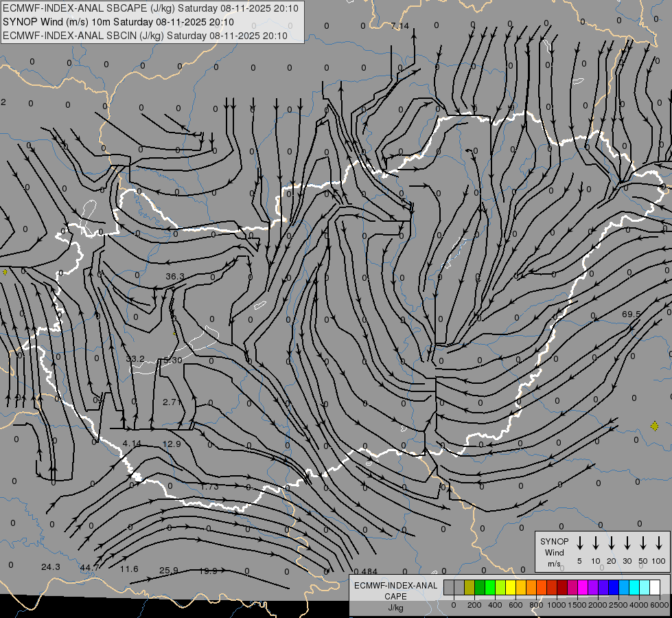
Task: Click the 12.9 value on the map
Action: (172, 444)
